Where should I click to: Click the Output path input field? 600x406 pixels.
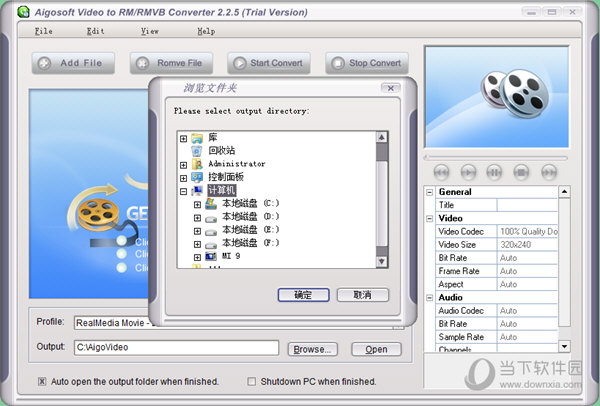click(x=176, y=347)
